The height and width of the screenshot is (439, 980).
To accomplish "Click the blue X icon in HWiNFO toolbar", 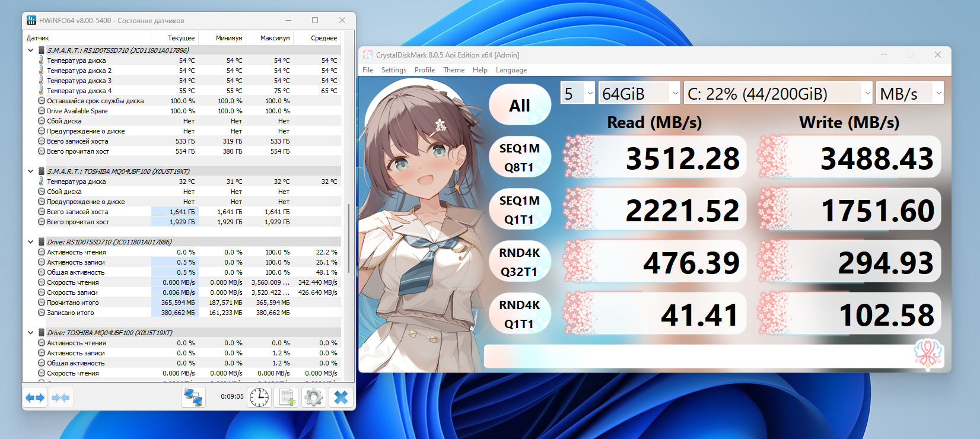I will [x=341, y=397].
